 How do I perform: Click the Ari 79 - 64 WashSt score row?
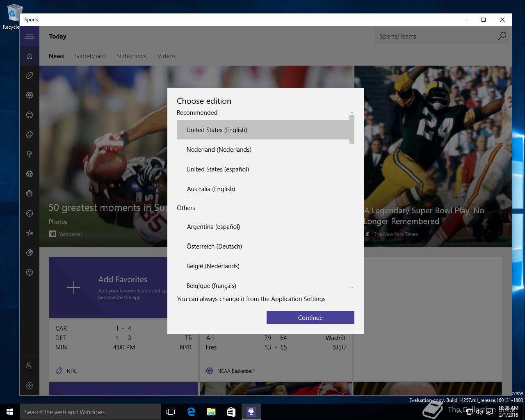tap(276, 338)
